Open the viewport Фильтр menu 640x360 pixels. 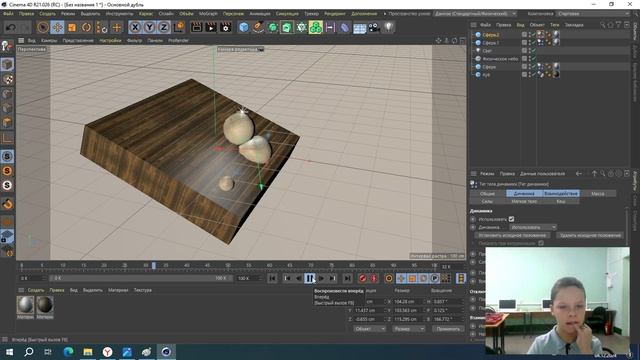(134, 40)
